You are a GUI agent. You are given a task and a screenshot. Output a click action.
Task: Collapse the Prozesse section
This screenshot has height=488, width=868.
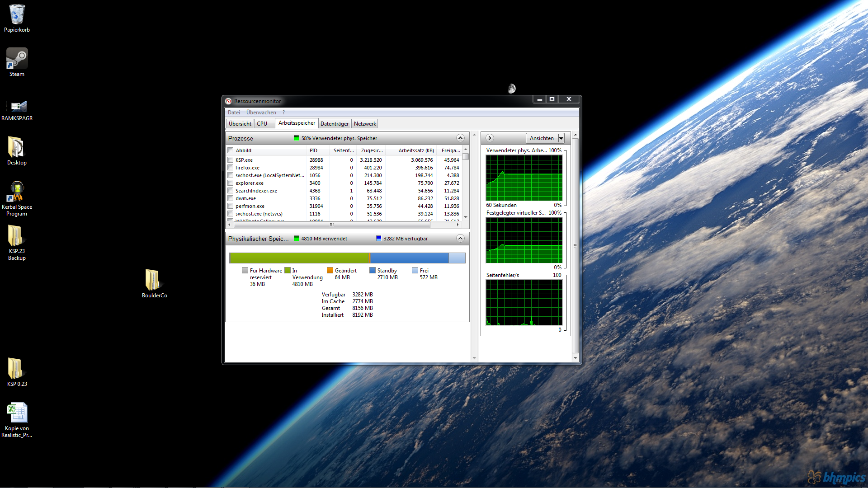point(460,138)
